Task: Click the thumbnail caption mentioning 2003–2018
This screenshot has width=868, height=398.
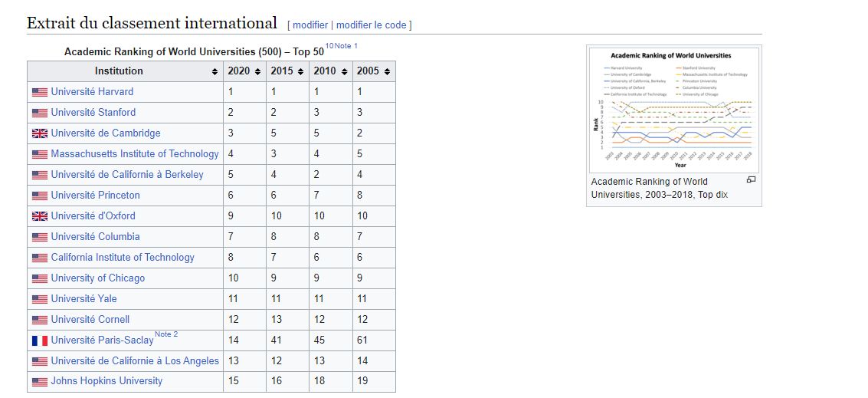Action: [x=660, y=188]
